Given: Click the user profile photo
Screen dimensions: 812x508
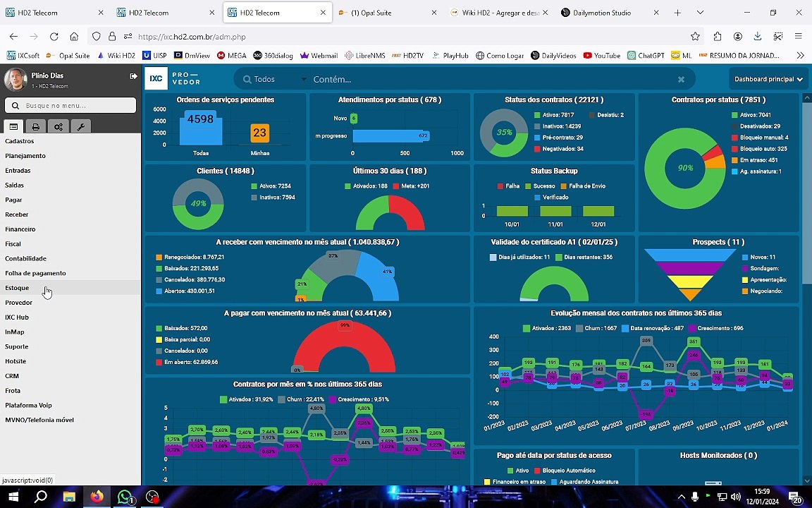Looking at the screenshot, I should [x=16, y=80].
